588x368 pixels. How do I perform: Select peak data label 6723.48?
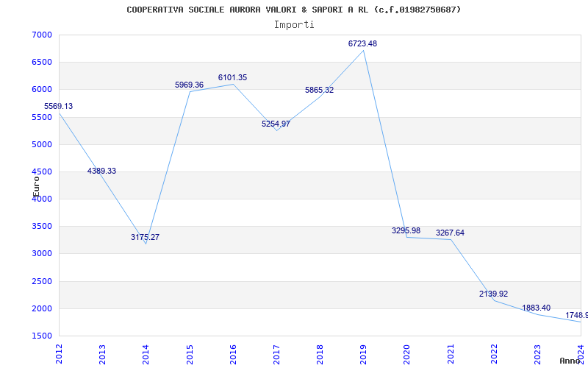click(x=362, y=43)
